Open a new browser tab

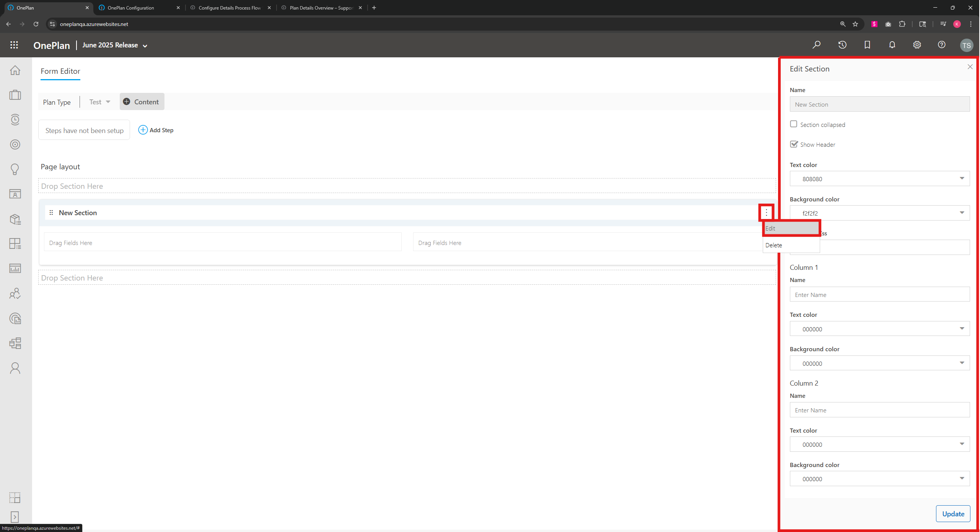point(374,8)
